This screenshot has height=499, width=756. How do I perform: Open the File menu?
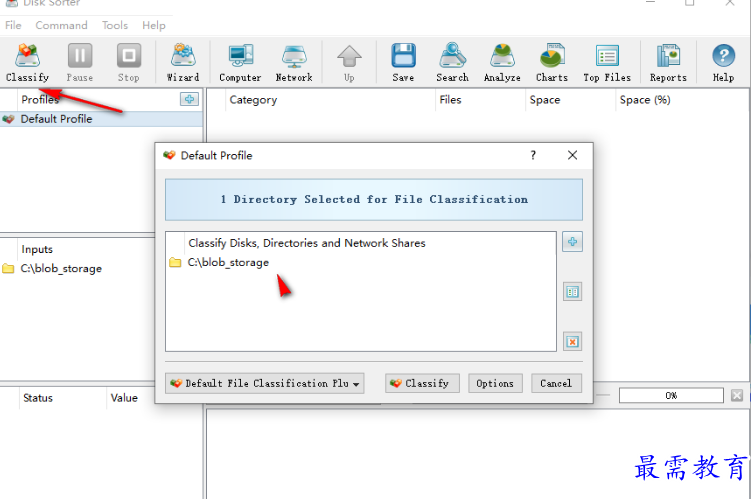tap(13, 25)
